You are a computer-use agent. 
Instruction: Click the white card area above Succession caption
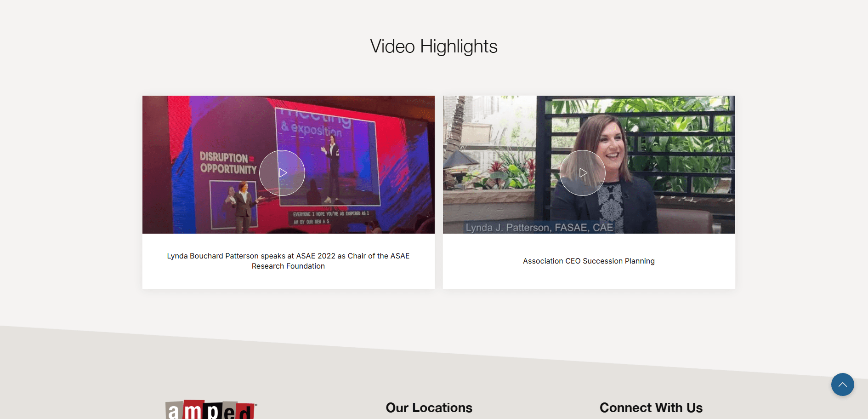(589, 244)
